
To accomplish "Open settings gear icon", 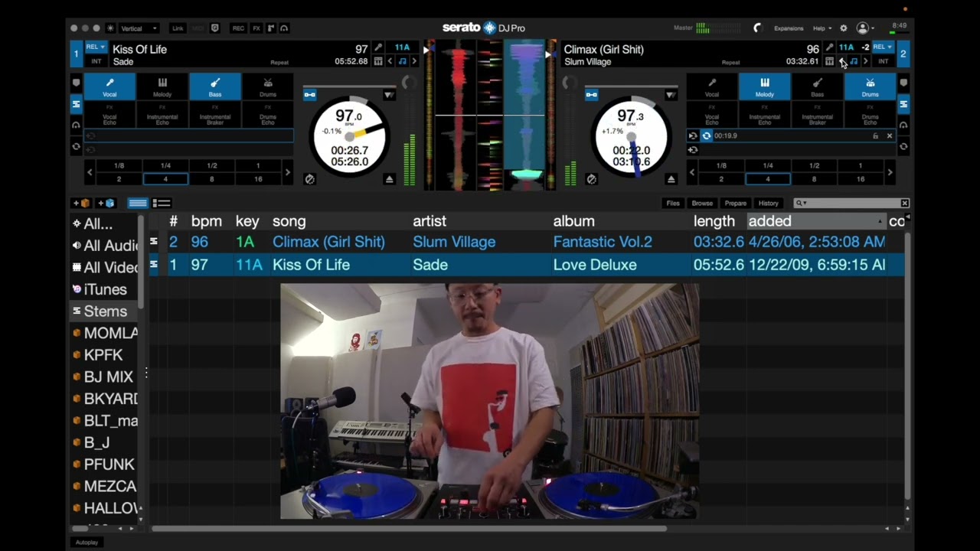I will click(844, 28).
